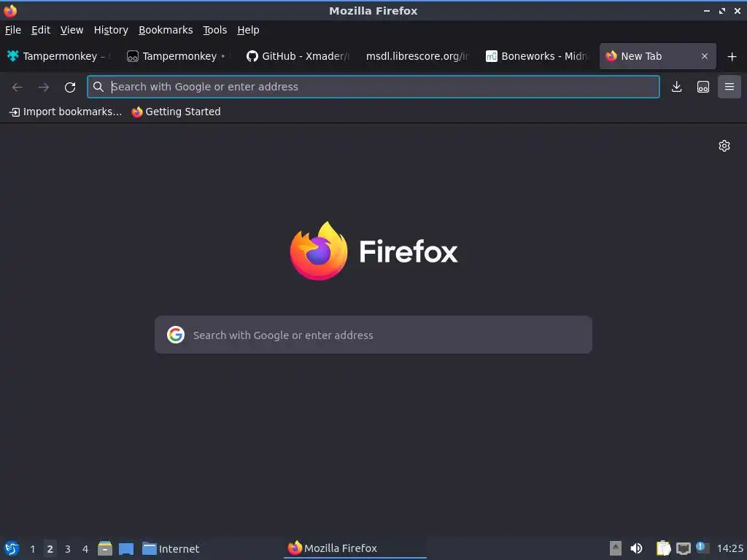Switch to workspace 2
The width and height of the screenshot is (747, 560).
click(x=50, y=549)
